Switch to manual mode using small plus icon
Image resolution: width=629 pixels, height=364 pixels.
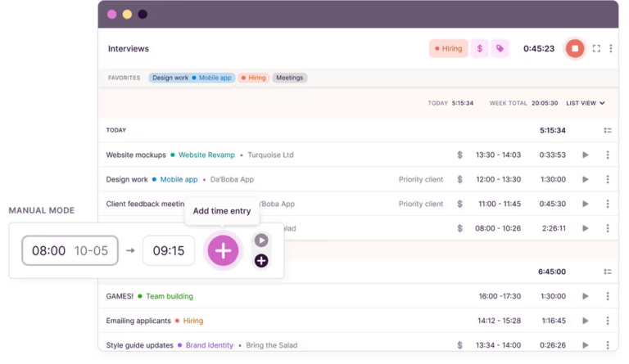(261, 261)
